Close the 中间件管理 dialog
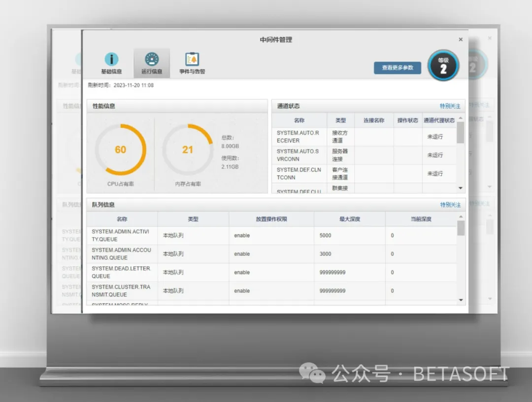Viewport: 532px width, 402px height. coord(461,39)
